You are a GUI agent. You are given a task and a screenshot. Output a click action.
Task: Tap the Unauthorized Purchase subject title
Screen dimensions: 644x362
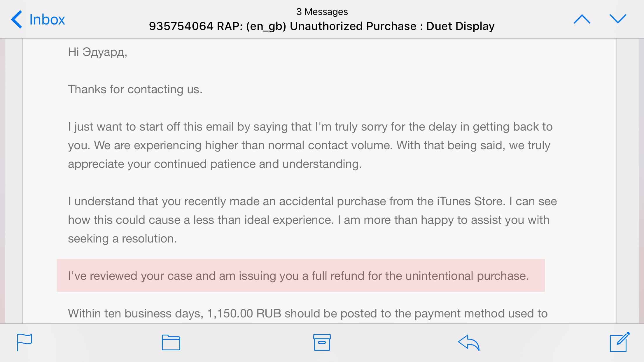(x=322, y=26)
